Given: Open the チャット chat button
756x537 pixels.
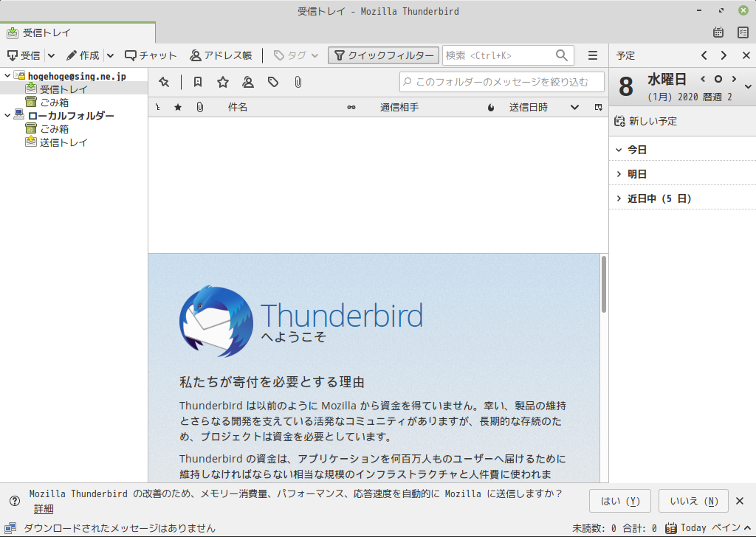Looking at the screenshot, I should [151, 55].
